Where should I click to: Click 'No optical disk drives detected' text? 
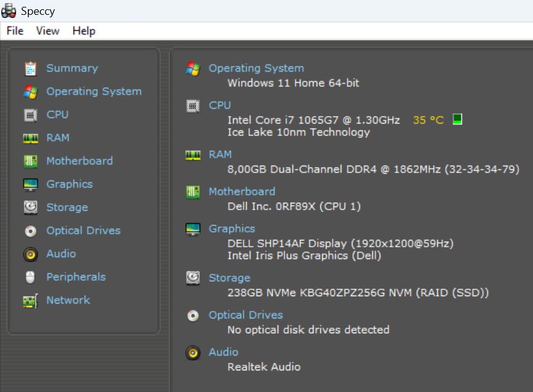point(309,330)
